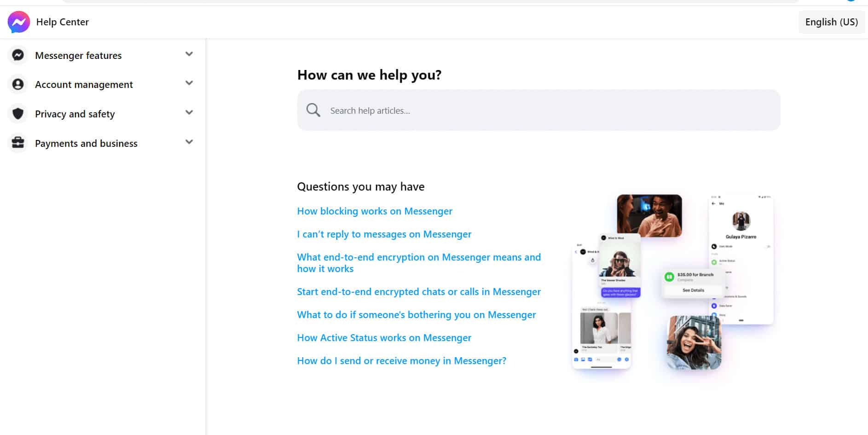The image size is (868, 435).
Task: Expand the Account management section
Action: 189,83
